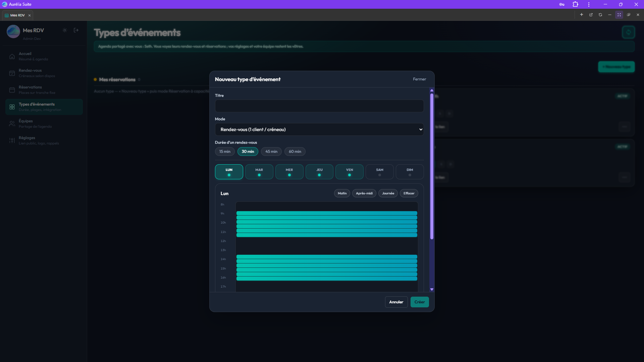Click the Créer button
644x362 pixels.
tap(420, 302)
